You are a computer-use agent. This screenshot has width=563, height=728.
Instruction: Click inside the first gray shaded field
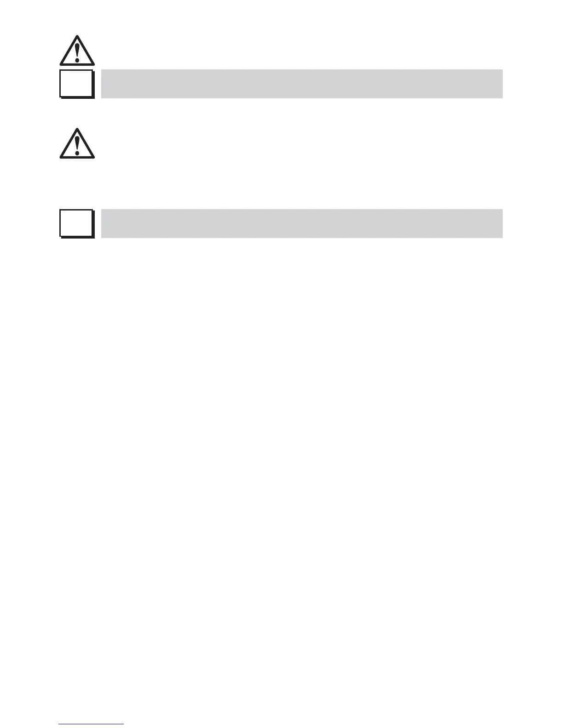(x=302, y=84)
